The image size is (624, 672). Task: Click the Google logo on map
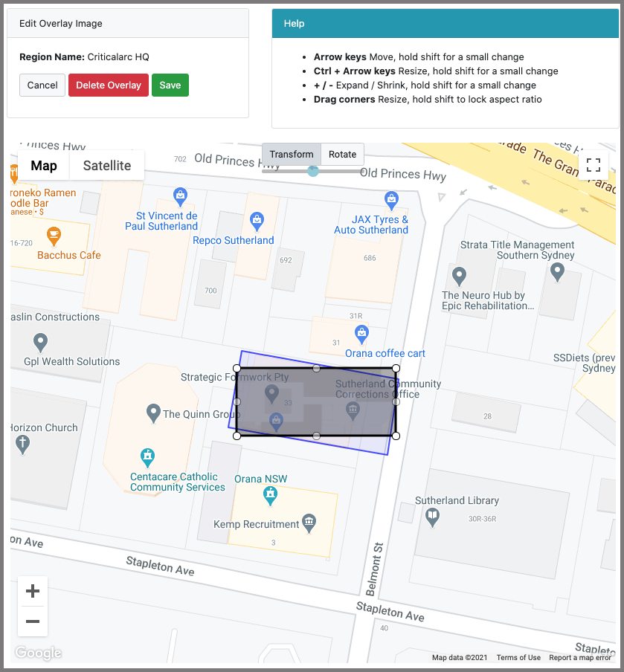point(38,652)
